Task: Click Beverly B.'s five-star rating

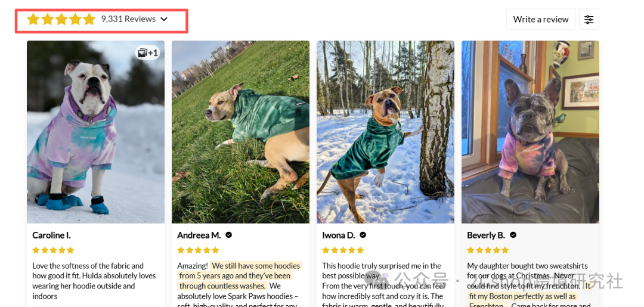Action: pyautogui.click(x=488, y=250)
